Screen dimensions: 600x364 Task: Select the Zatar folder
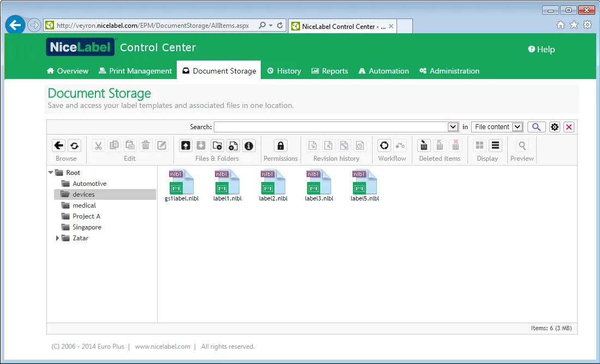pyautogui.click(x=80, y=238)
